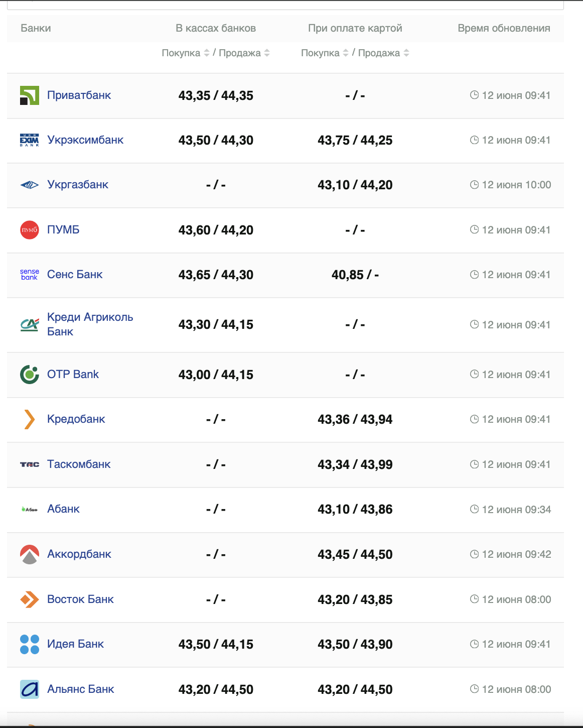Click the Sense Bank logo icon

click(x=29, y=275)
